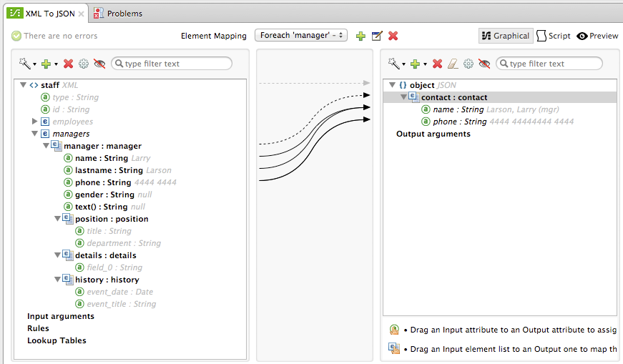623x364 pixels.
Task: Collapse the history : history node
Action: (57, 280)
